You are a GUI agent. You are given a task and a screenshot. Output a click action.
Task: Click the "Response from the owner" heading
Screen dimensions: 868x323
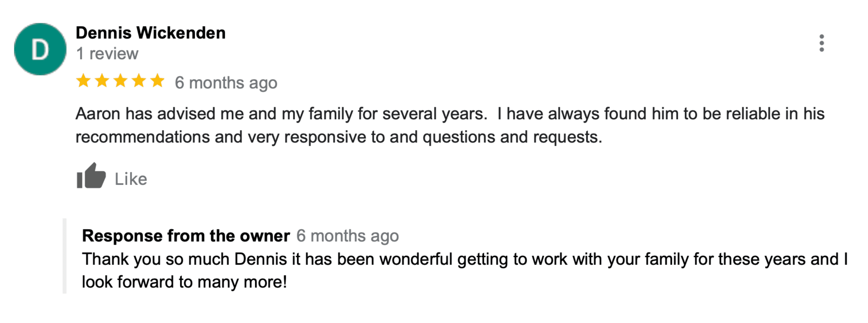[x=186, y=236]
